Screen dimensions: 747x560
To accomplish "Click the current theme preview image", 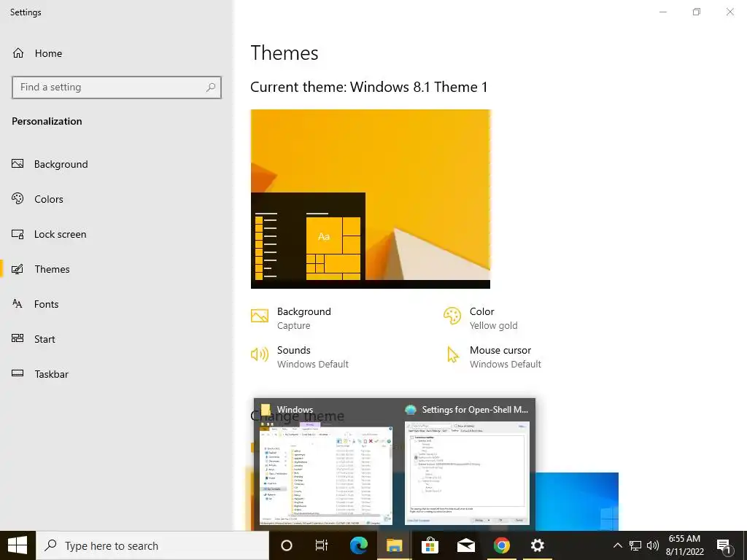I will click(370, 199).
